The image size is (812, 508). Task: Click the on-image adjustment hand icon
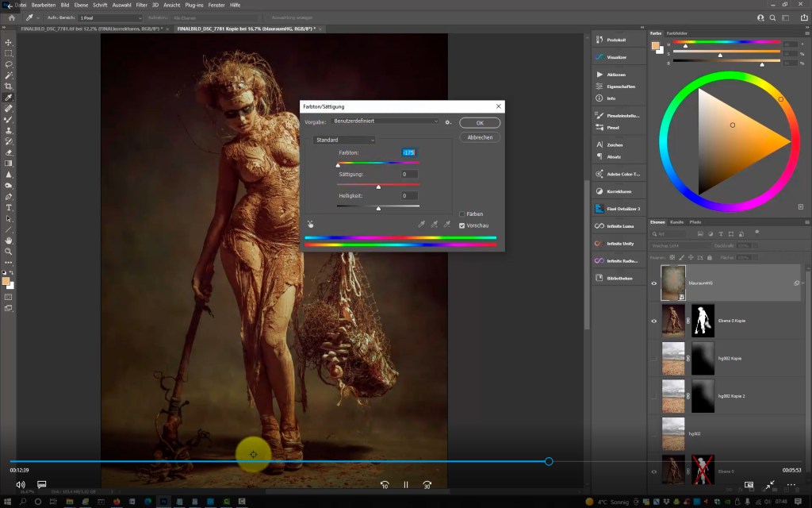coord(311,225)
